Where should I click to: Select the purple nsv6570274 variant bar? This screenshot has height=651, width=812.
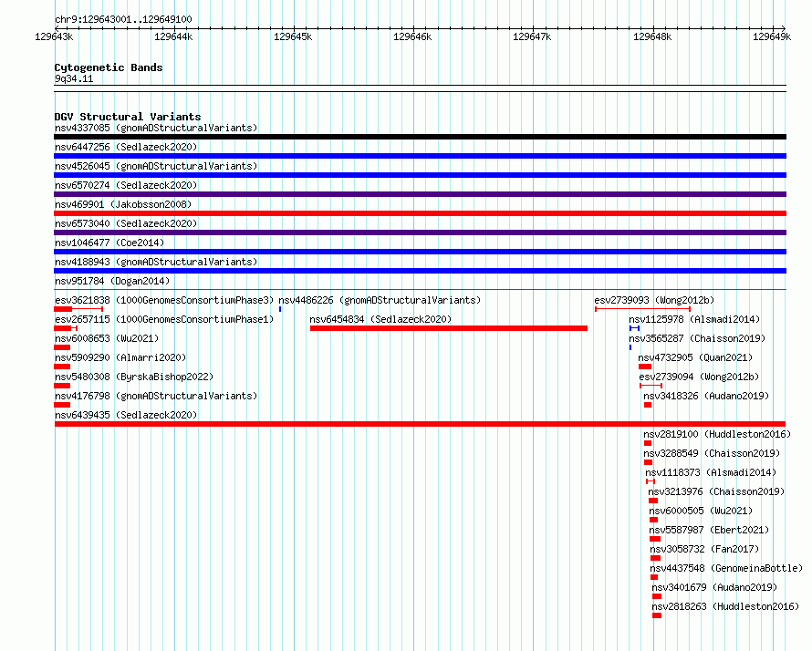(x=420, y=194)
